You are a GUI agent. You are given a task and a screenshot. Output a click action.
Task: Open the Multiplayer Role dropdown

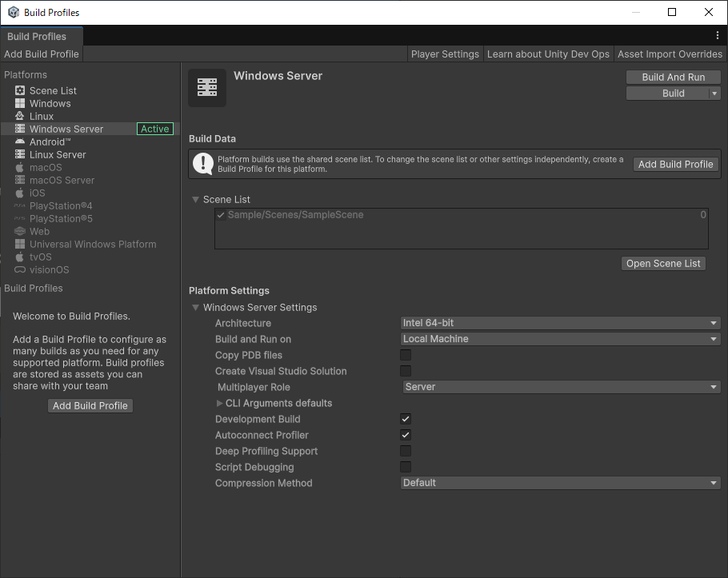(x=562, y=387)
